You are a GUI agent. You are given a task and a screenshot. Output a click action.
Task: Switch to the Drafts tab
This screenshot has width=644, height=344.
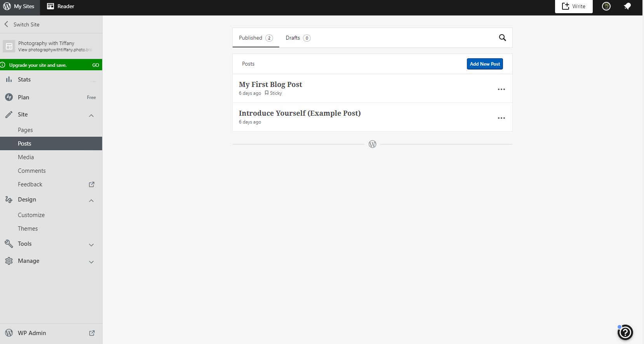(x=298, y=38)
